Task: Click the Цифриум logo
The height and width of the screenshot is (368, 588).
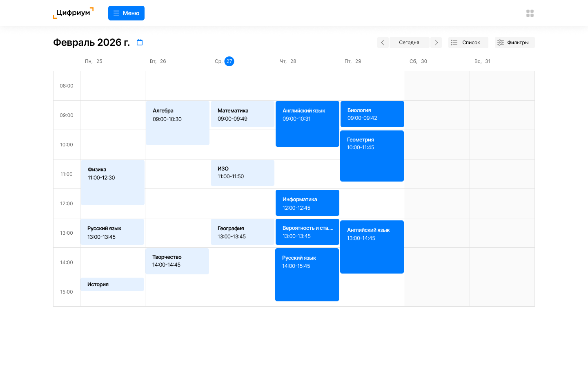Action: point(73,13)
